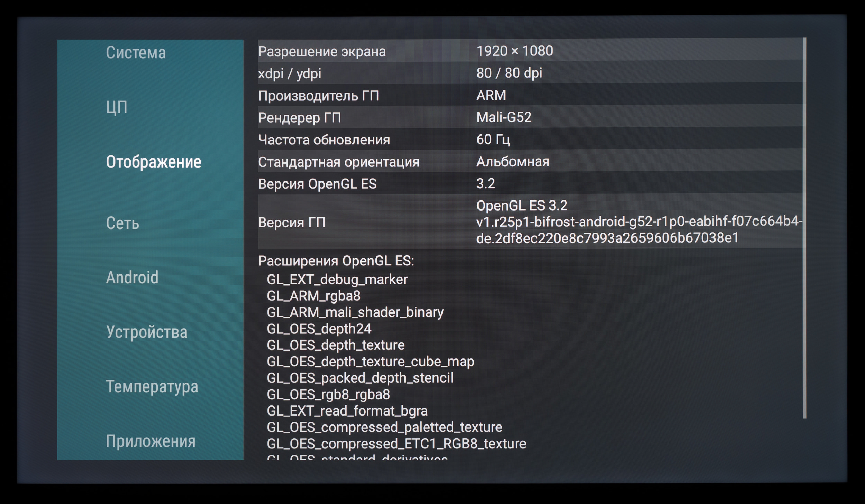Click the Рендерер ГП Mali-G52 row
This screenshot has height=504, width=865.
pyautogui.click(x=529, y=118)
